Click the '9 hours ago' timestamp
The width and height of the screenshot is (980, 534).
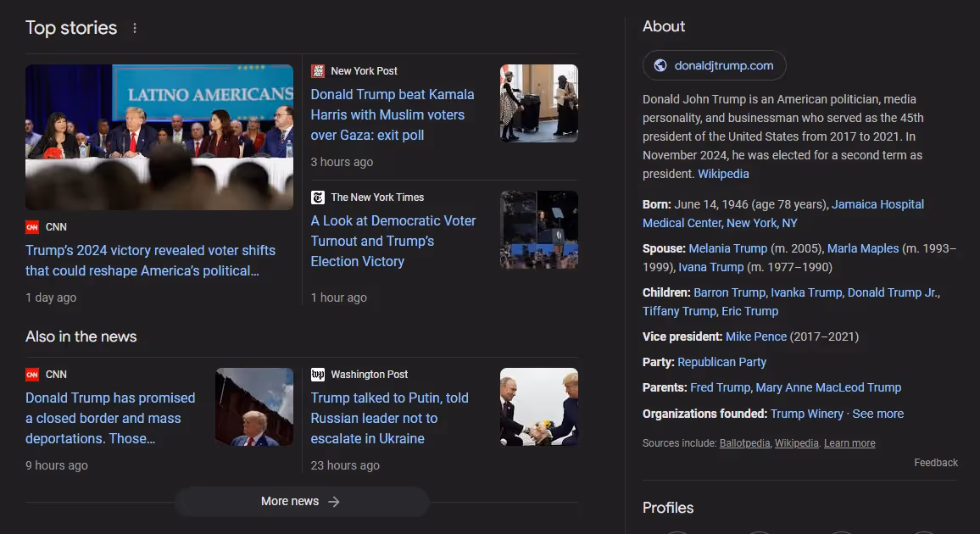(56, 466)
